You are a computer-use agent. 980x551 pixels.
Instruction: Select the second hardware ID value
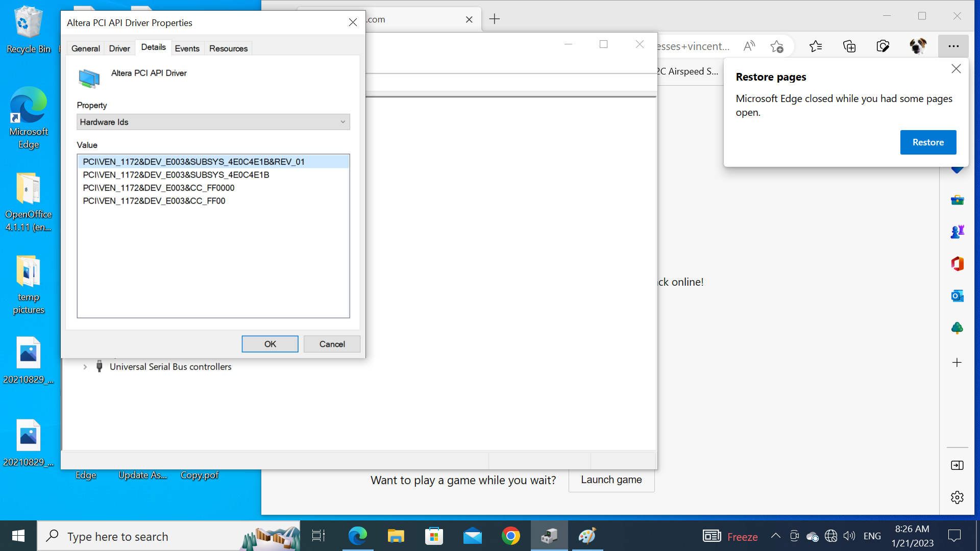click(176, 175)
